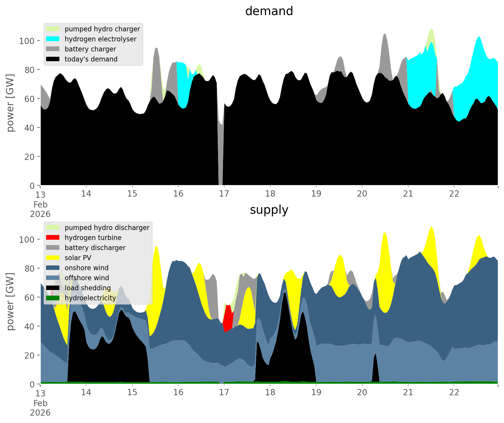Click the "supply" chart title
Image resolution: width=504 pixels, height=423 pixels.
point(269,210)
